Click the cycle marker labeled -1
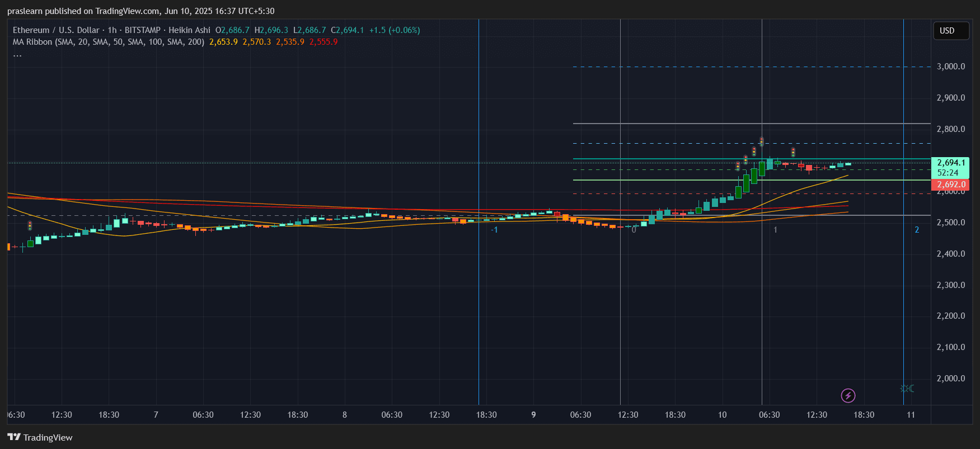This screenshot has width=980, height=449. (x=494, y=230)
